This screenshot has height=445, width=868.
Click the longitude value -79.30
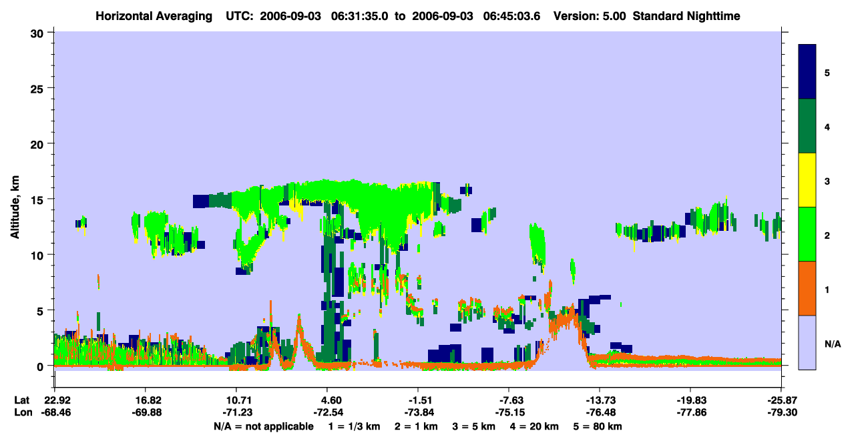point(781,412)
